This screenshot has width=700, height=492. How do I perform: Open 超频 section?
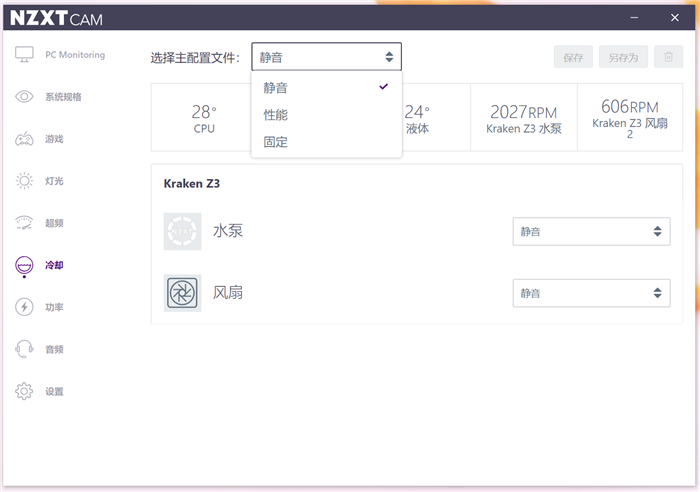[54, 223]
